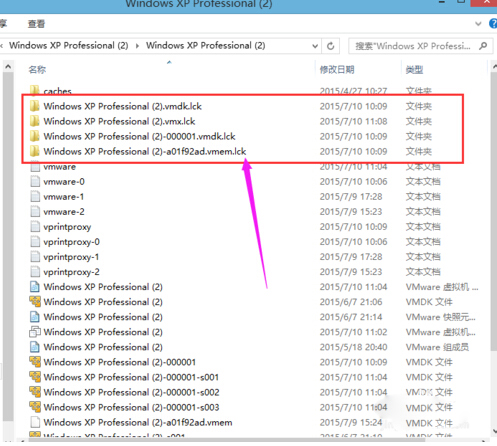Open Explorer help via question mark icon
Screen dimensions: 497x446
493,24
